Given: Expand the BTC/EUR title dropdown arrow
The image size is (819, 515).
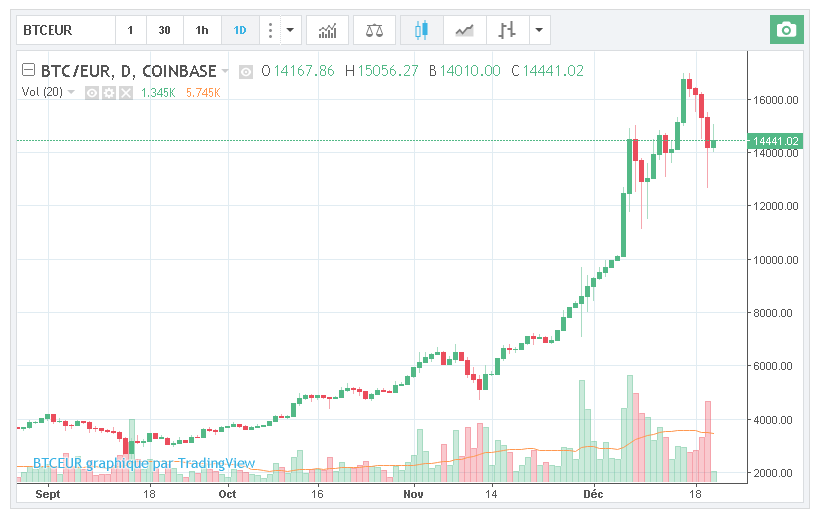Looking at the screenshot, I should 225,71.
